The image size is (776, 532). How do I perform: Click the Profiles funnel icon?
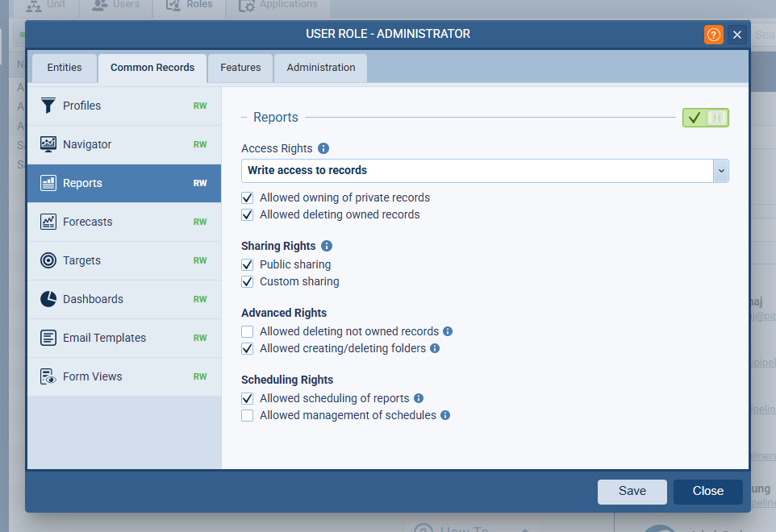[48, 106]
